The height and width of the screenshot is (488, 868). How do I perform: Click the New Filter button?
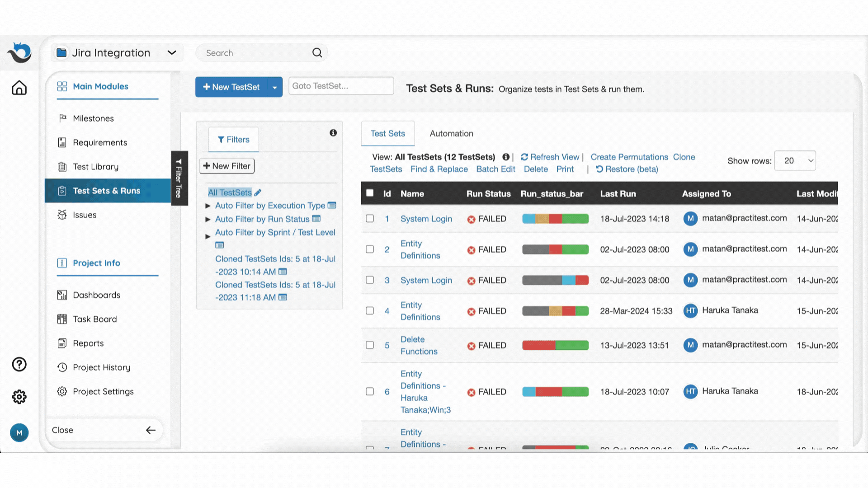(x=227, y=166)
